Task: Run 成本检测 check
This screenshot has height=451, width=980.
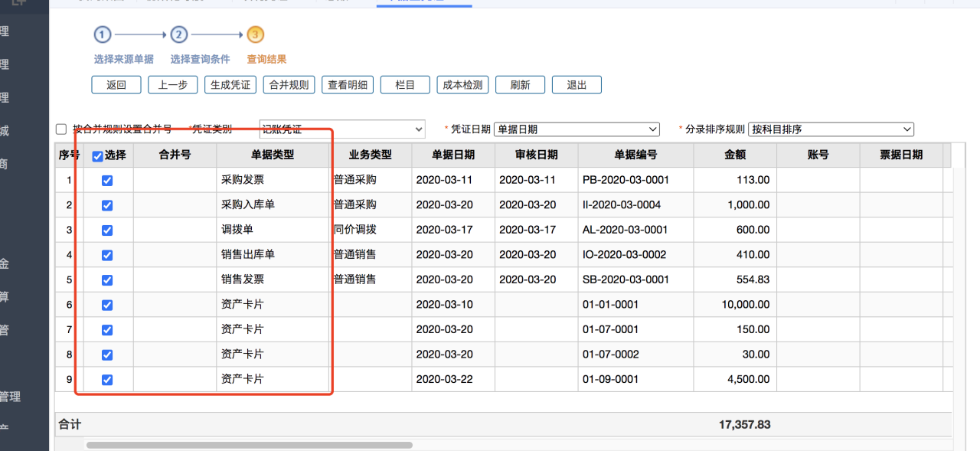Action: point(462,85)
